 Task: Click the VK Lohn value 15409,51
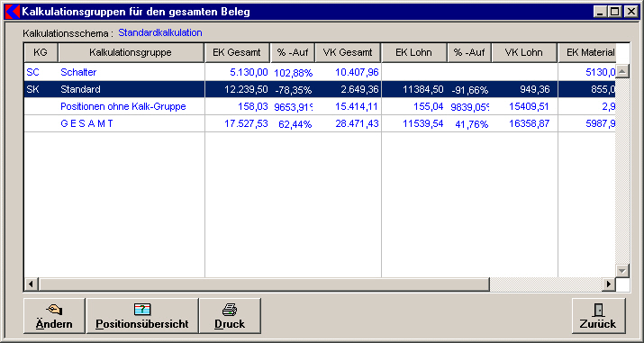point(529,106)
